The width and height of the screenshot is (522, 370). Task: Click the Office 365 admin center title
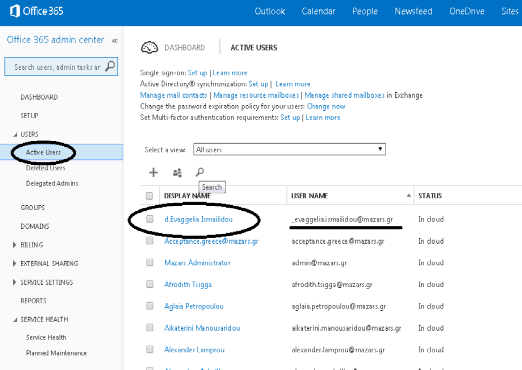(x=55, y=40)
